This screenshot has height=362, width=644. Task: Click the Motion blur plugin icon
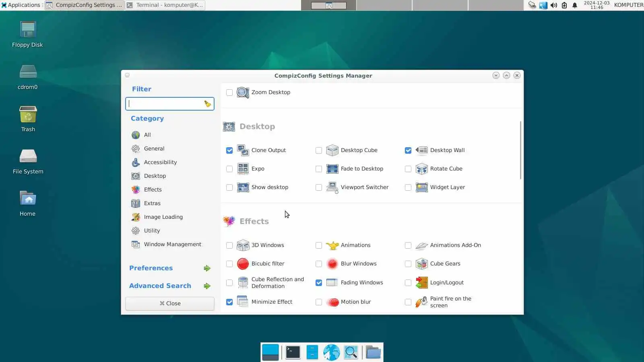coord(332,302)
